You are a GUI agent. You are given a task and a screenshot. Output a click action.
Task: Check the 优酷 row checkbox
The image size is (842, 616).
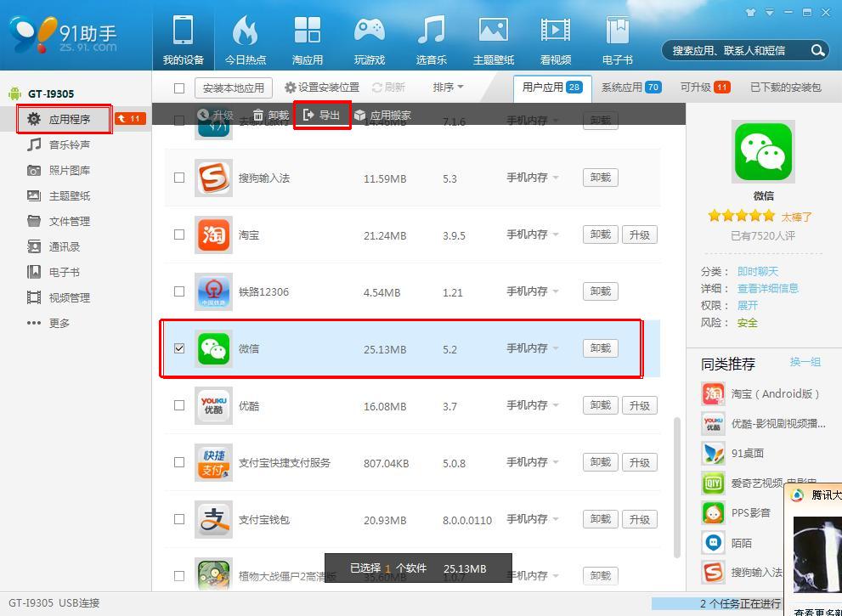pyautogui.click(x=179, y=405)
